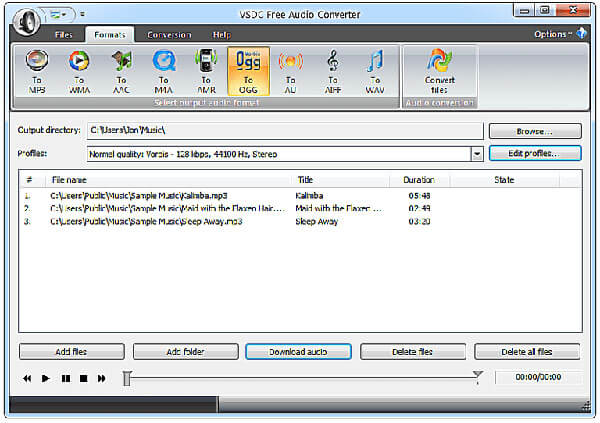Click the fast forward button
The width and height of the screenshot is (600, 423).
point(101,379)
